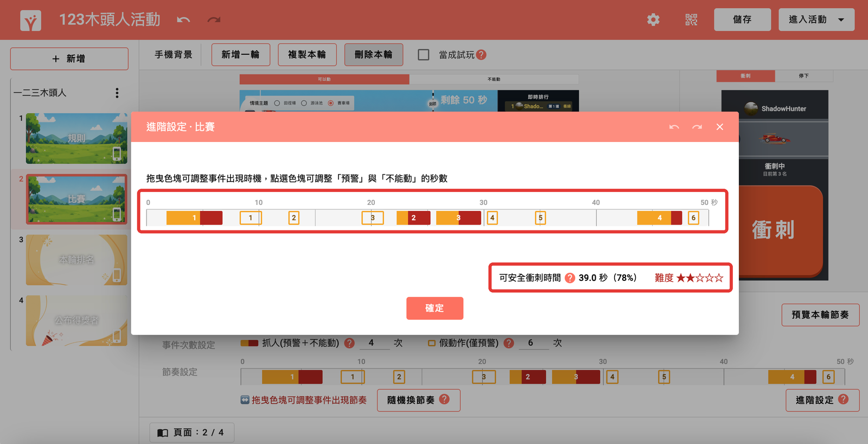The image size is (868, 444).
Task: Open the 一二三木頭人 three-dot menu
Action: click(x=117, y=93)
